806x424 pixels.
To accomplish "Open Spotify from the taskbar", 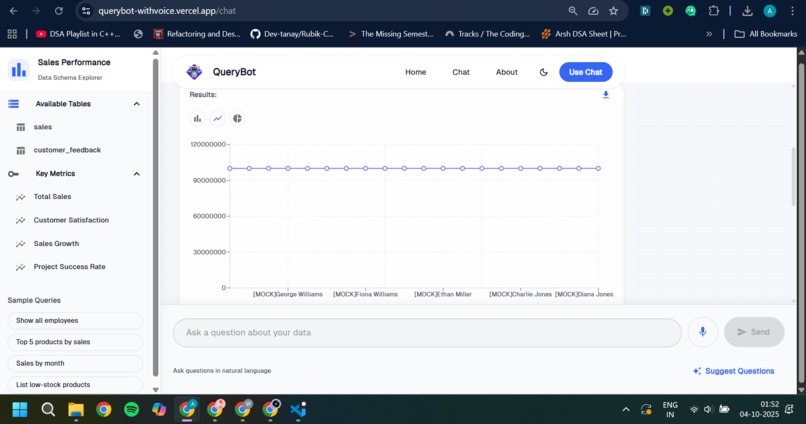I will [x=132, y=410].
